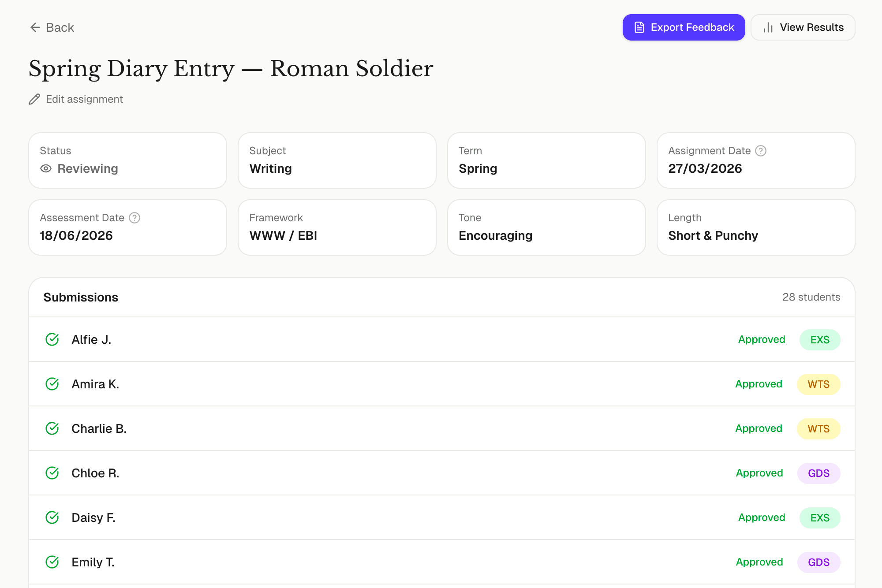Click the GDS badge for Chloe R.

coord(818,473)
